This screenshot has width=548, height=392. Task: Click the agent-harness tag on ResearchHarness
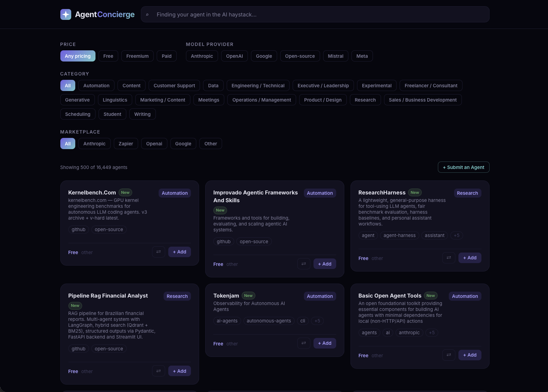click(x=399, y=235)
